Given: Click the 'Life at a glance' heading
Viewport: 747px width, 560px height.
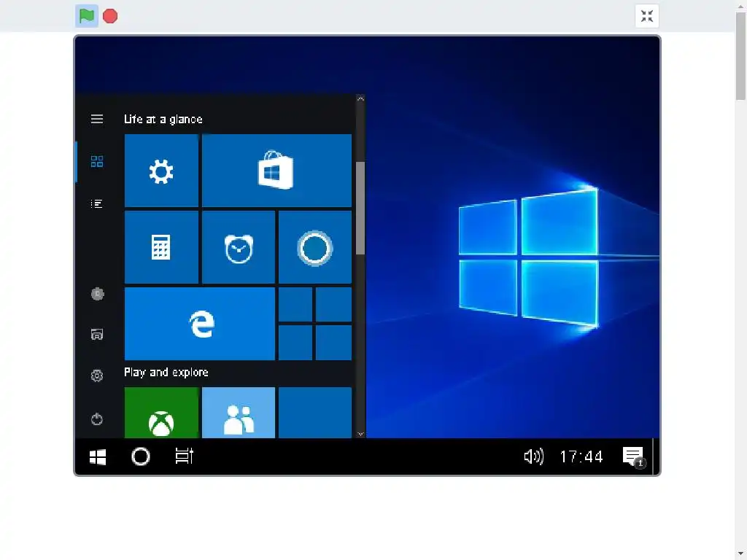Looking at the screenshot, I should (x=163, y=119).
